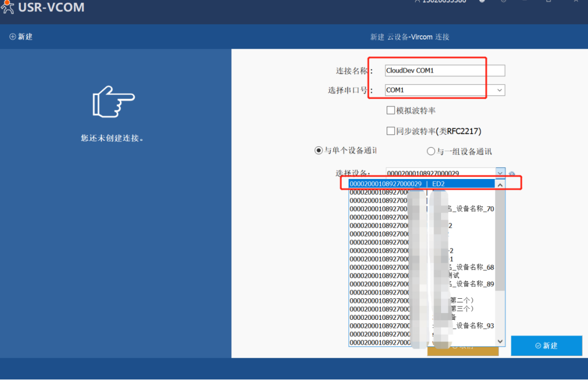Collapse the 选择设备 dropdown arrow
This screenshot has height=380, width=588.
click(500, 173)
